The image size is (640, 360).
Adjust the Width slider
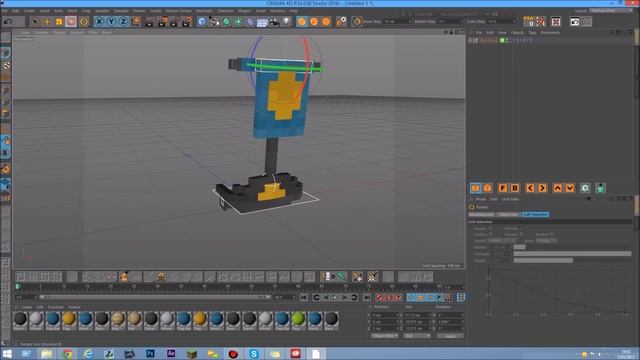(572, 260)
